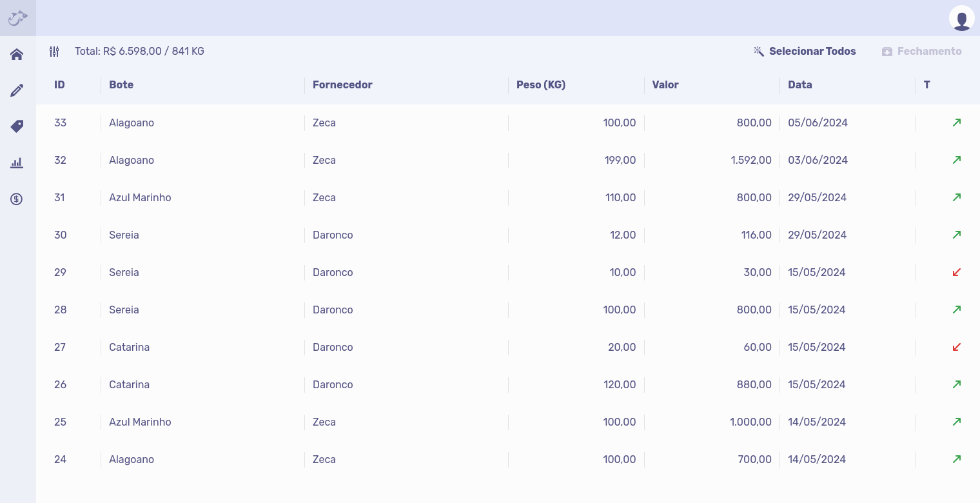This screenshot has height=503, width=980.
Task: Click the Selecionar Todos button
Action: pyautogui.click(x=805, y=52)
